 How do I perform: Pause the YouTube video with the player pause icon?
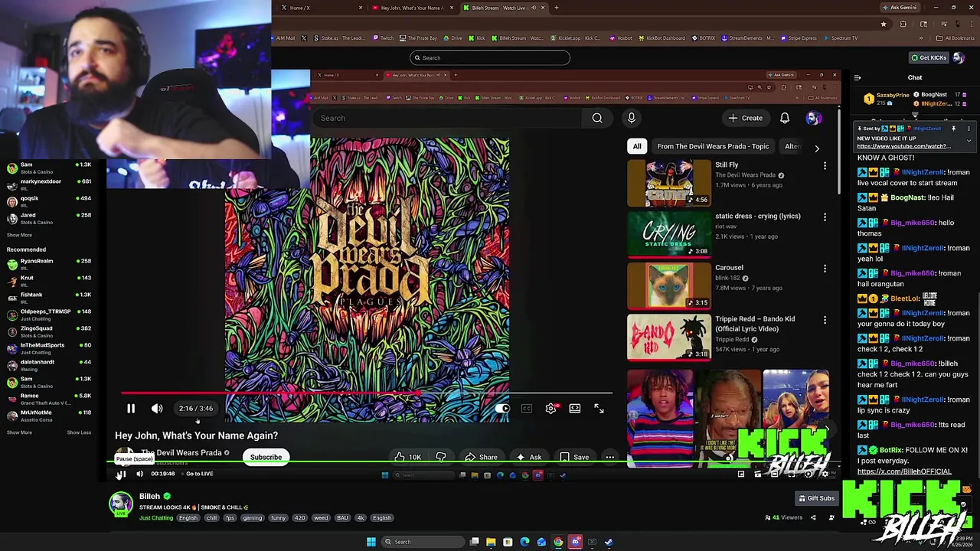(x=131, y=409)
